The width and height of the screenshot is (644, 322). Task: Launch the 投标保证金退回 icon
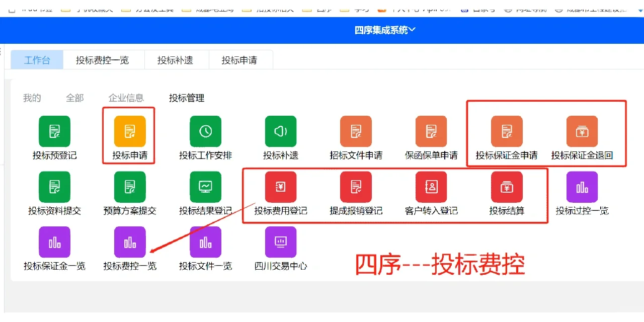pyautogui.click(x=582, y=131)
